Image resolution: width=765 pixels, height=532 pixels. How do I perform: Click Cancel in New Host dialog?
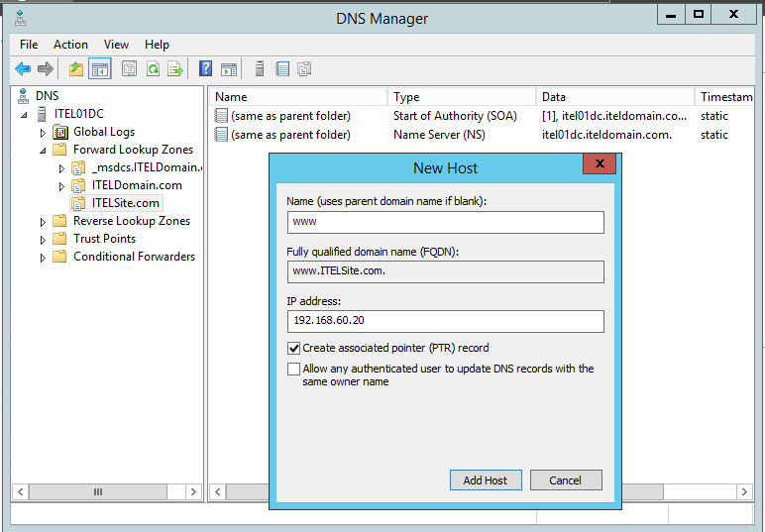tap(566, 480)
